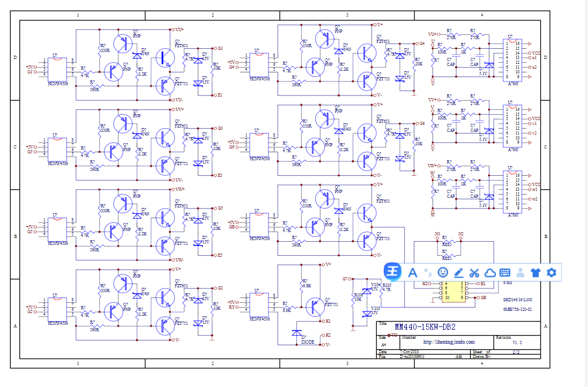Viewport: 588px width, 387px height.
Task: Open the IME settings gear
Action: (551, 272)
